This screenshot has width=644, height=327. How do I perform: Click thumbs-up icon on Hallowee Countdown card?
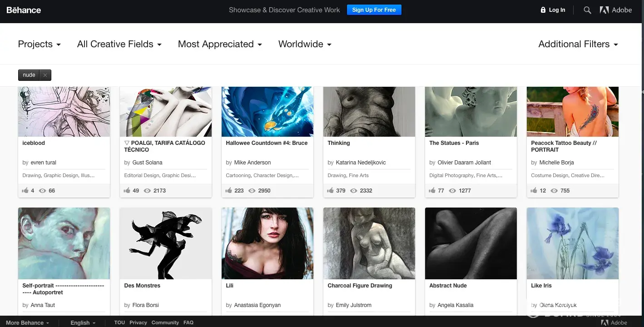tap(229, 191)
